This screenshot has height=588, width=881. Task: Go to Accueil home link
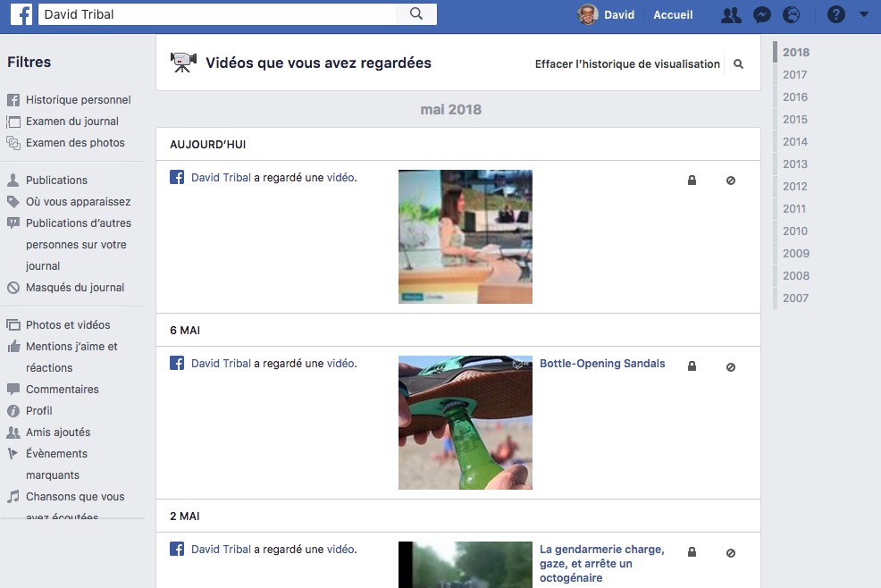click(x=673, y=14)
